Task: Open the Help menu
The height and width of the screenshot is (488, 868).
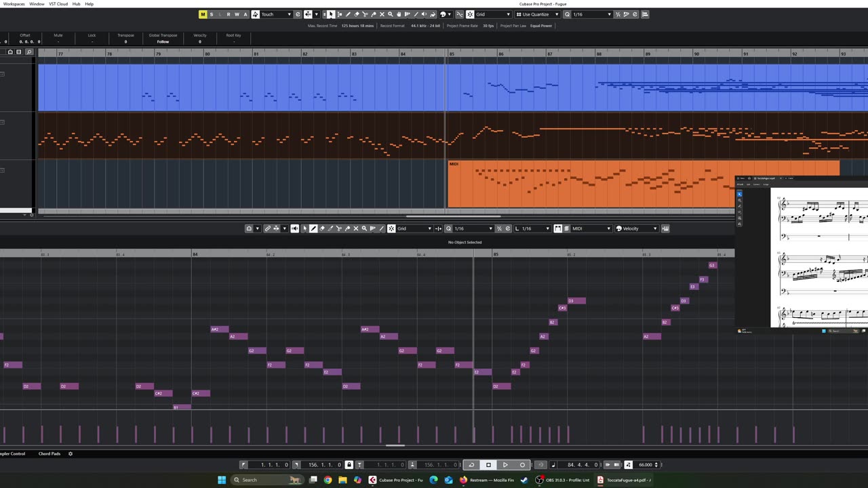Action: point(89,4)
